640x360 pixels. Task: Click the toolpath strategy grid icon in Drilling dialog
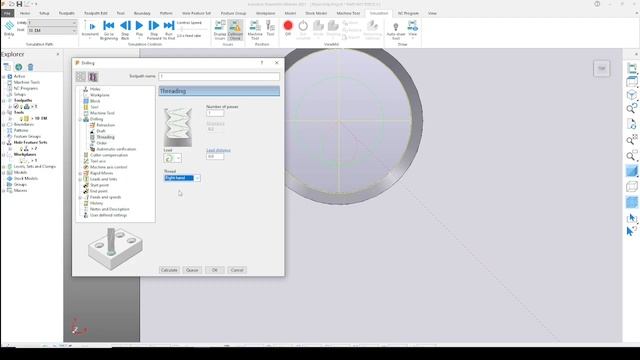point(81,76)
